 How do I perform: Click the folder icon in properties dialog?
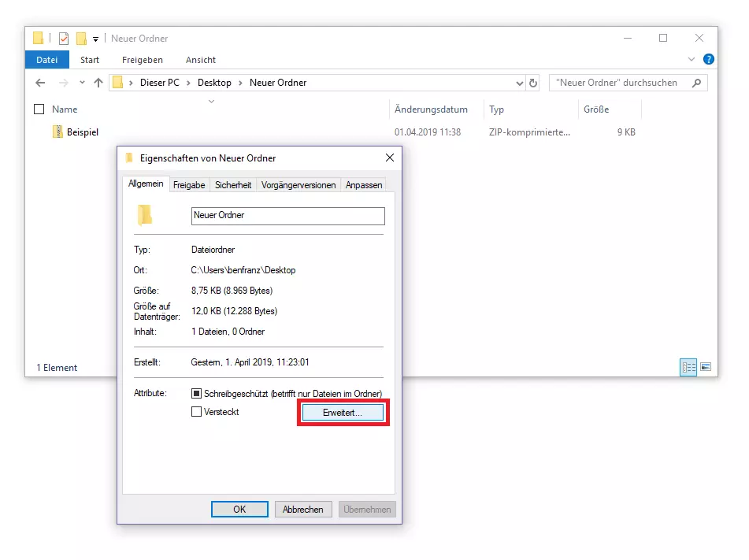pos(145,215)
